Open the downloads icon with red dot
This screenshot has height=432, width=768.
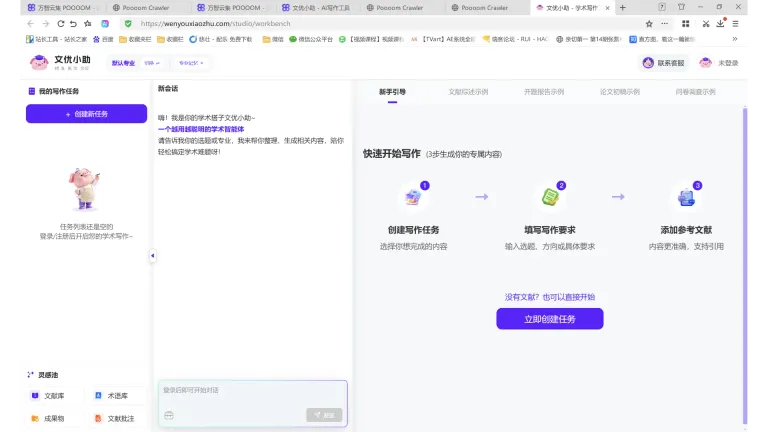point(720,23)
